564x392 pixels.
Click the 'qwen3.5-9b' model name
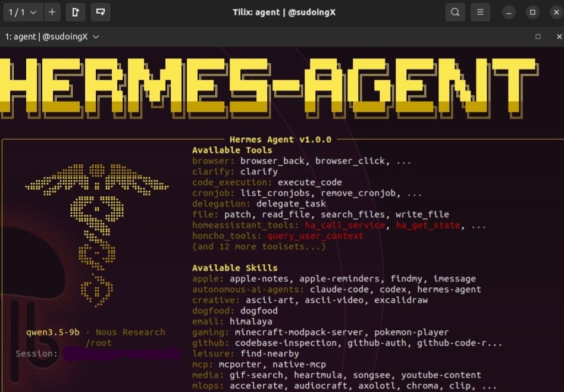pos(53,333)
